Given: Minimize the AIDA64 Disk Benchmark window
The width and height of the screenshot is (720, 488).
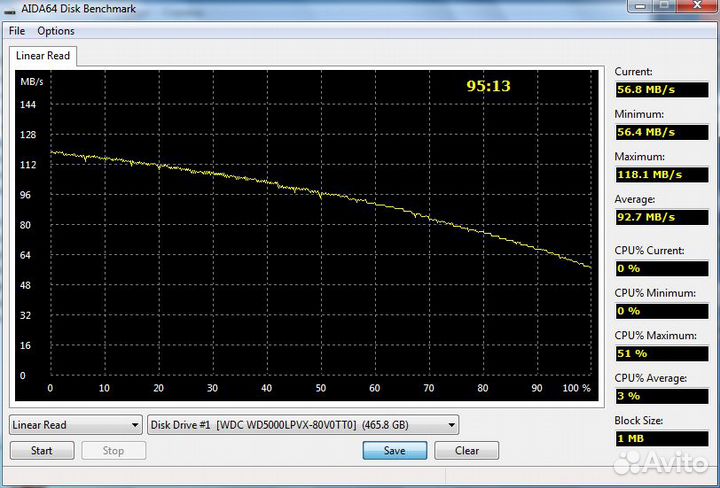Looking at the screenshot, I should pyautogui.click(x=641, y=6).
